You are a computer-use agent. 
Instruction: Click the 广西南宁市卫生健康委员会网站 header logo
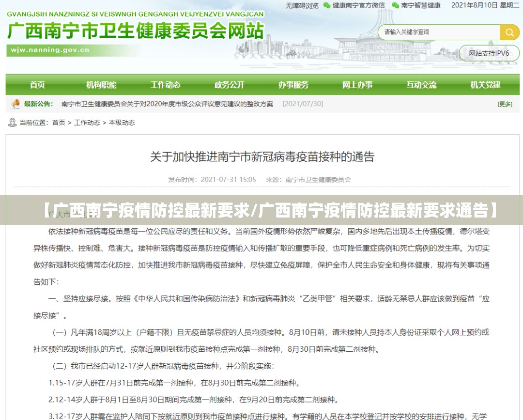(x=136, y=30)
